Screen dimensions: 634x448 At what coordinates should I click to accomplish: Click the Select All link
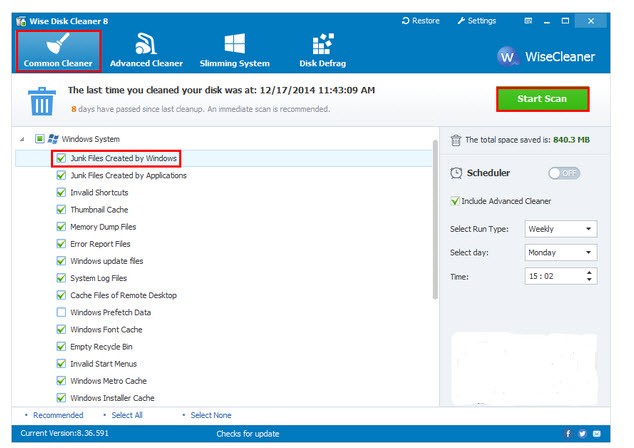[127, 415]
